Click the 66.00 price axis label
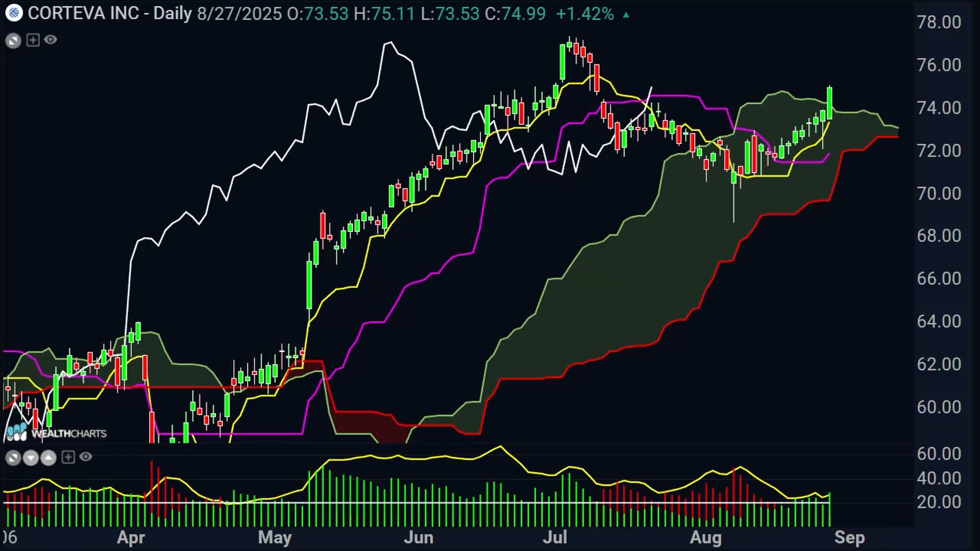The width and height of the screenshot is (980, 551). click(x=939, y=278)
